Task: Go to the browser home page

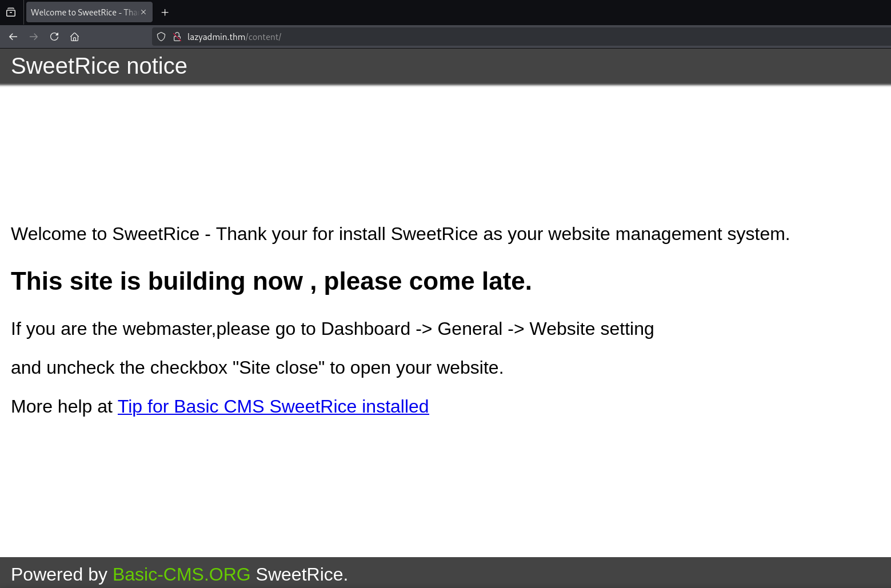Action: point(74,37)
